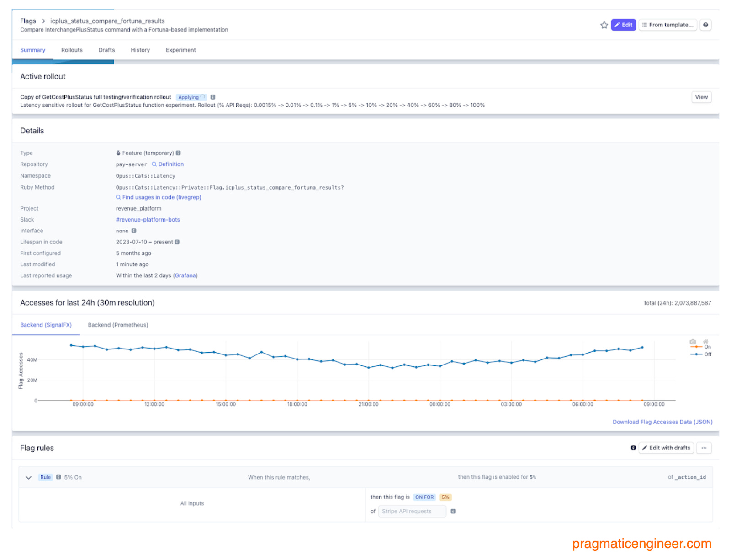731x560 pixels.
Task: Open the Grafana link for last reported usage
Action: point(185,275)
